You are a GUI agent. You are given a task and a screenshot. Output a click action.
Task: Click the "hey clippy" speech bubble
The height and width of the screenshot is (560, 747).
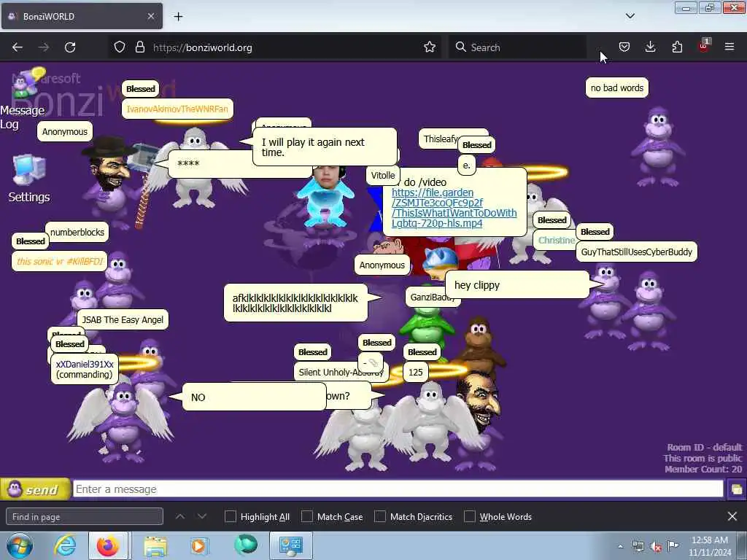pos(518,285)
